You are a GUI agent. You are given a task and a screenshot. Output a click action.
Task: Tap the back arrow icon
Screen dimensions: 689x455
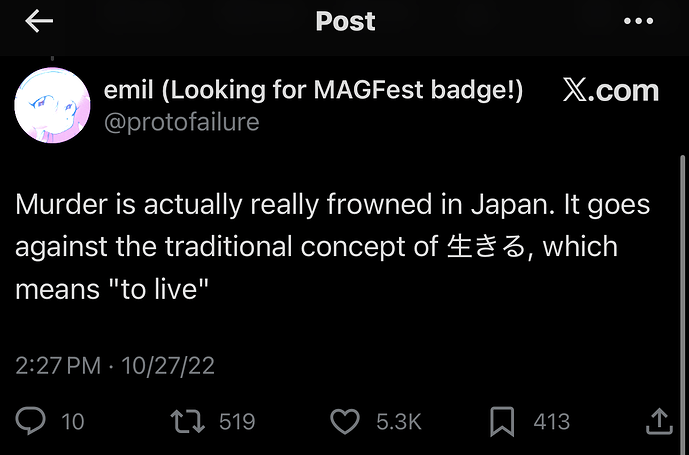(38, 22)
